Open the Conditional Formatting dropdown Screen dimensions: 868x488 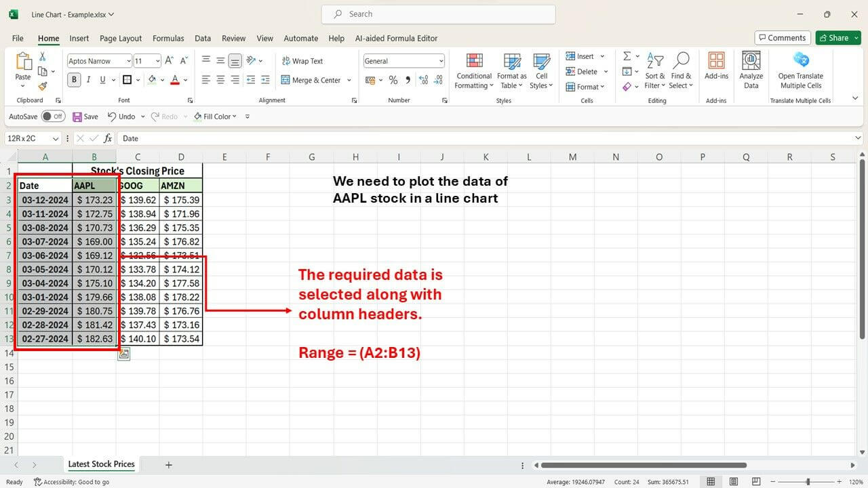[x=474, y=70]
